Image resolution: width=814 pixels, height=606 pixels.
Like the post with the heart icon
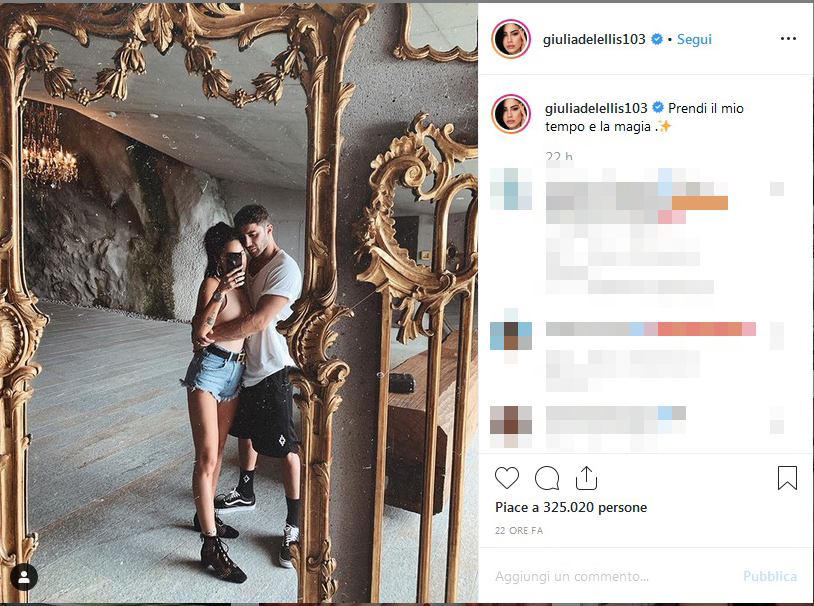point(507,478)
